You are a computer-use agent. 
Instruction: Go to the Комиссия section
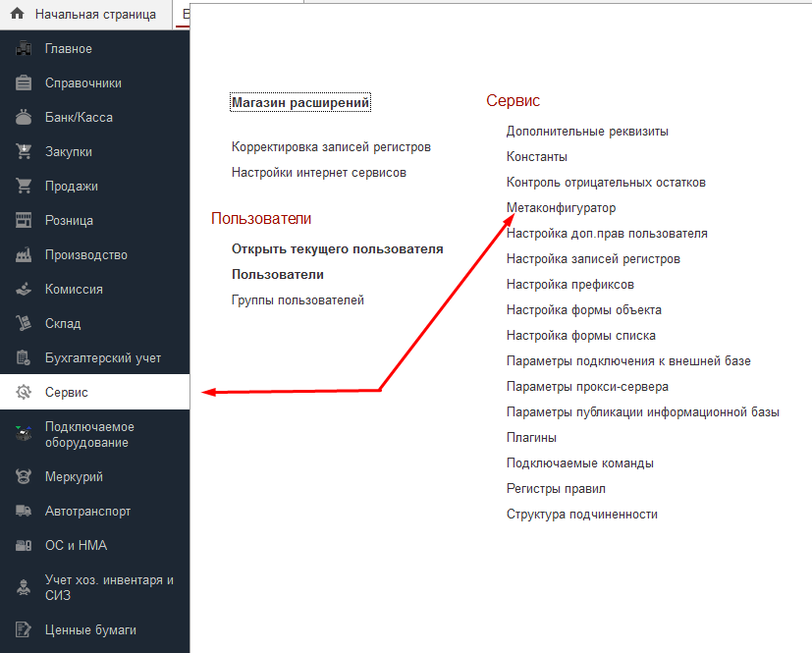95,289
